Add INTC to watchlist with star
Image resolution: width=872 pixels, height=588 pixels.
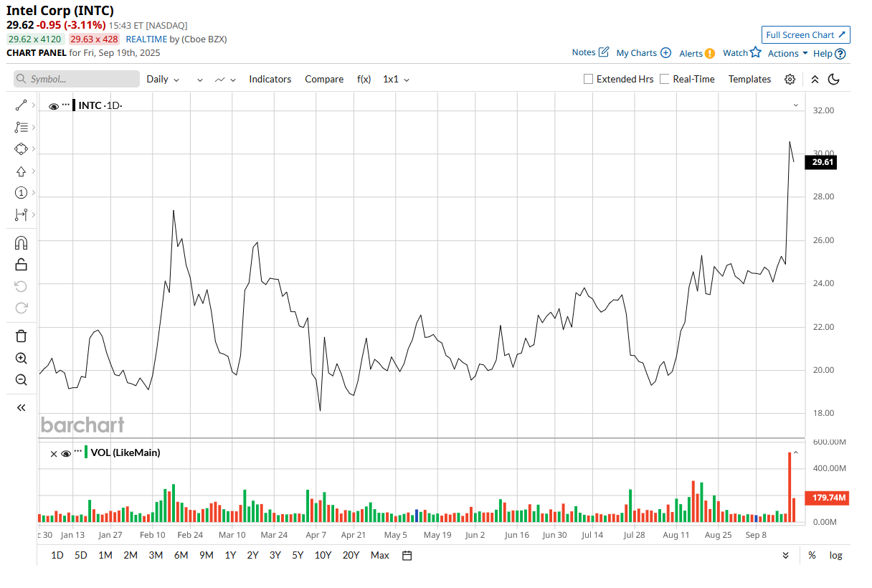[755, 52]
